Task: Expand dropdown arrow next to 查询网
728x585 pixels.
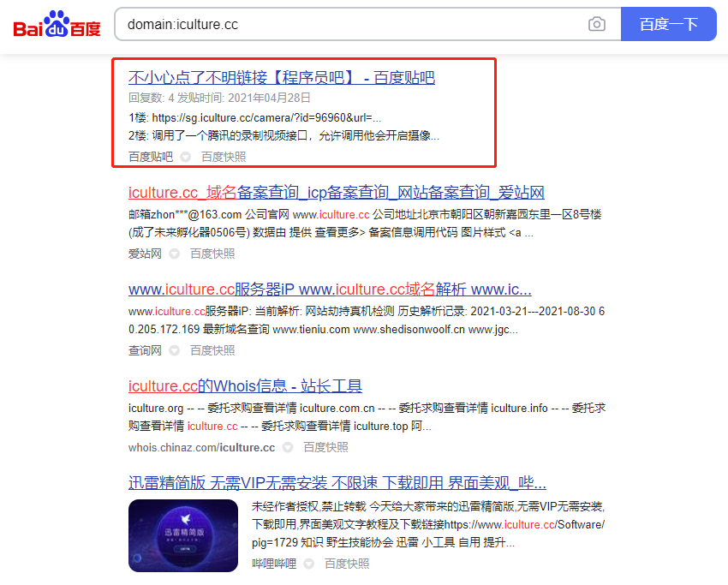Action: point(174,350)
